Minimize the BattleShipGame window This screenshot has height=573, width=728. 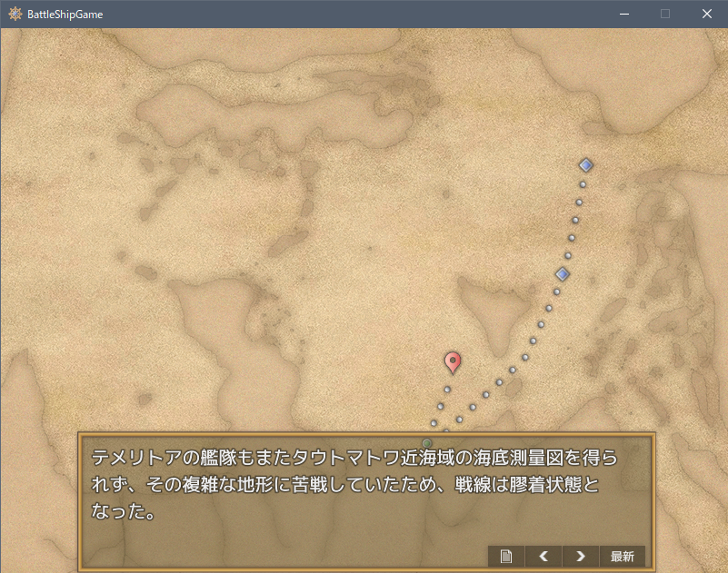(x=624, y=14)
